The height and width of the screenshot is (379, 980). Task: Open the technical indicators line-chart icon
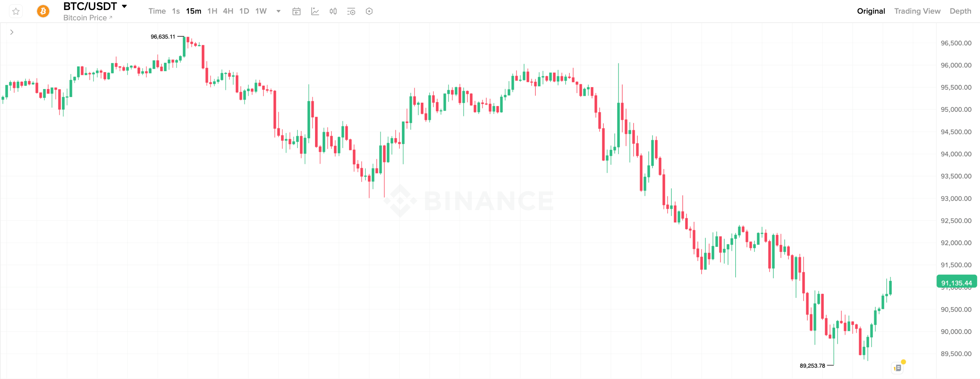coord(315,11)
